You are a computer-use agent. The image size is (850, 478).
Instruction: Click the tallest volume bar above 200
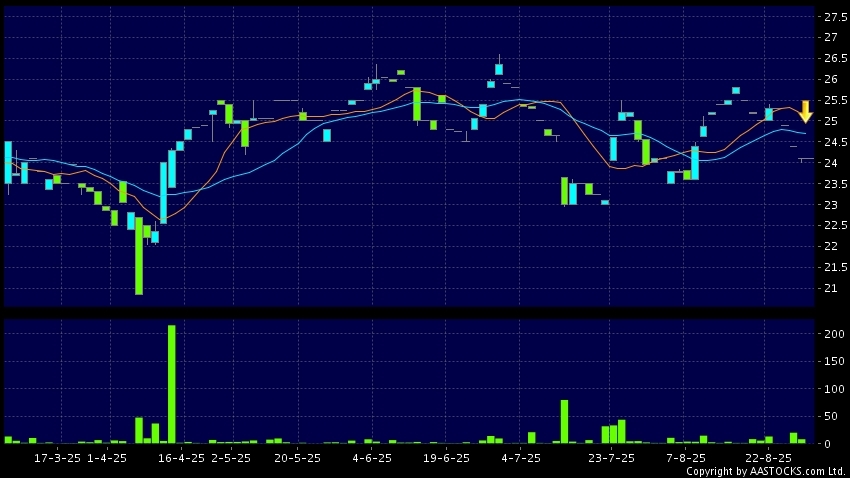171,384
